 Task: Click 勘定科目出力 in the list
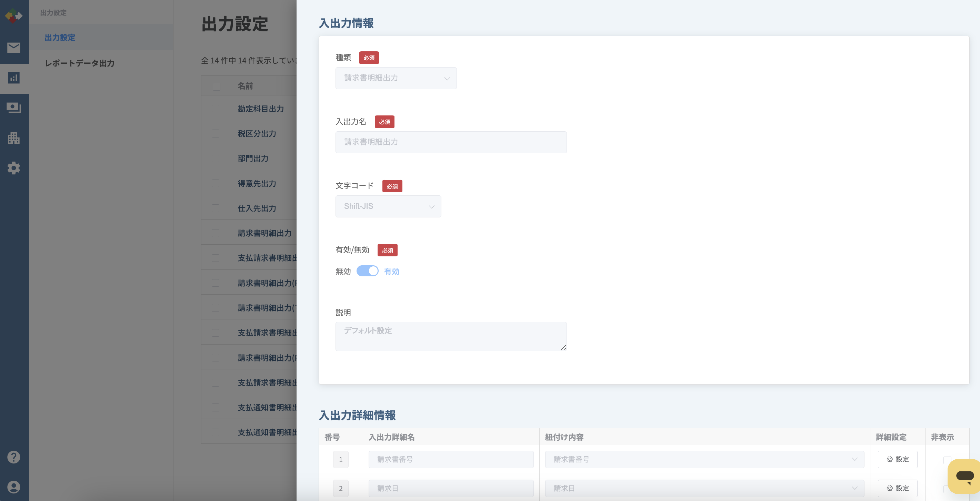pos(261,109)
